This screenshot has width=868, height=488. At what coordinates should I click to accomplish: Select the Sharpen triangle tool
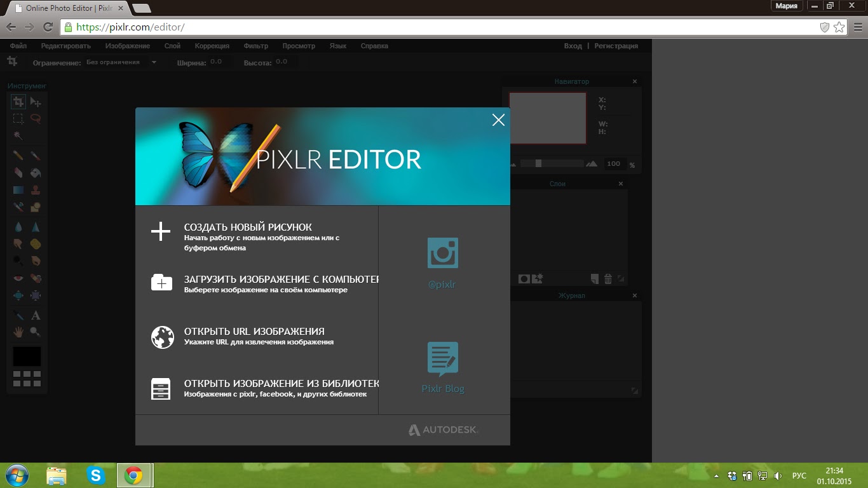[x=36, y=227]
